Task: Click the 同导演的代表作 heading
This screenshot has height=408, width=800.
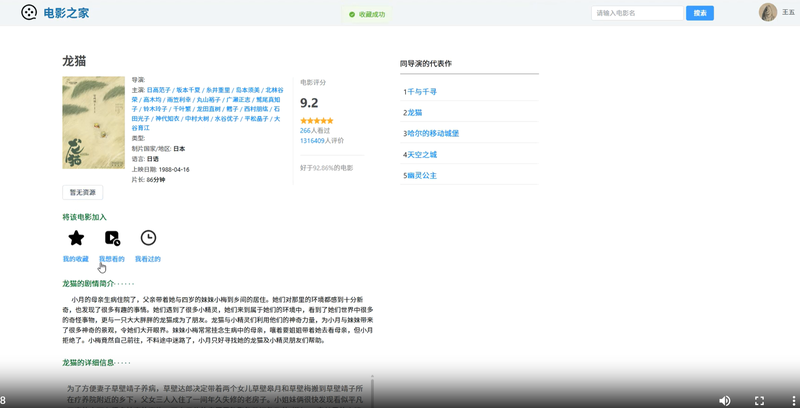Action: click(426, 64)
